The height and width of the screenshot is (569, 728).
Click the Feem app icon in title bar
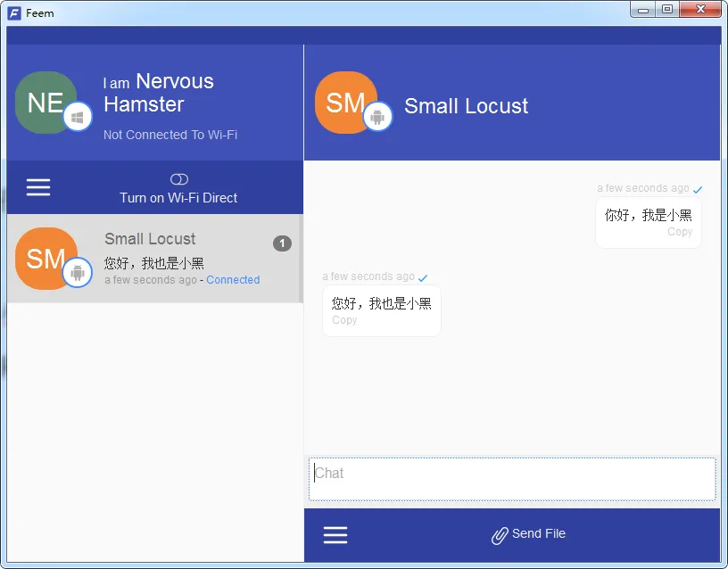[14, 13]
